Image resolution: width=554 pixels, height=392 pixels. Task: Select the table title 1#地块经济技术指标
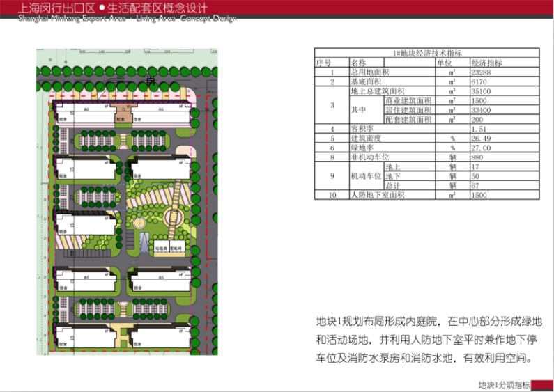(426, 53)
